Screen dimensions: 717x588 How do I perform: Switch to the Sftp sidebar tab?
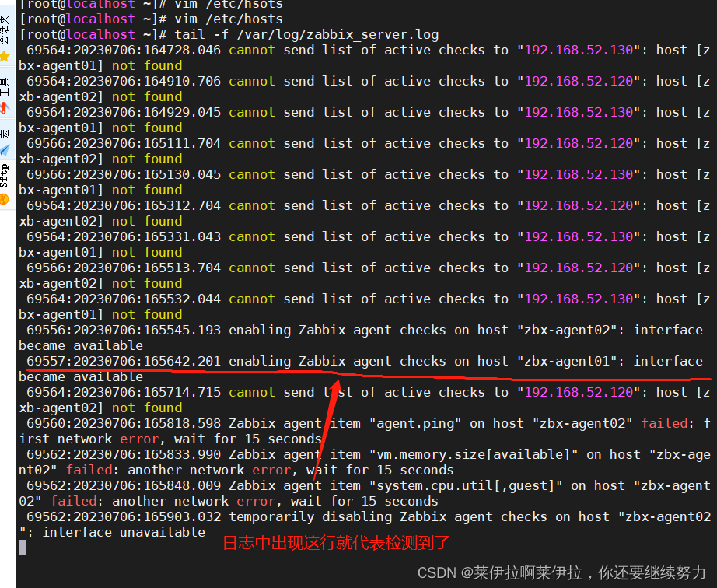[5, 184]
